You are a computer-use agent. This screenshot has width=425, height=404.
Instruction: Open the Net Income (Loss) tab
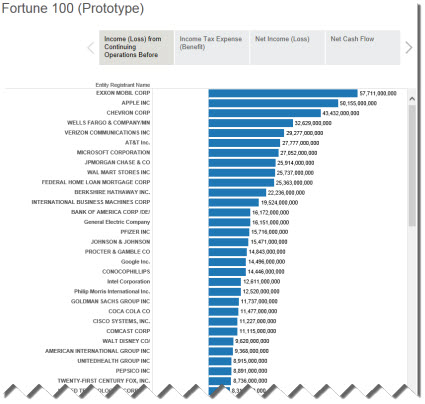pyautogui.click(x=287, y=47)
